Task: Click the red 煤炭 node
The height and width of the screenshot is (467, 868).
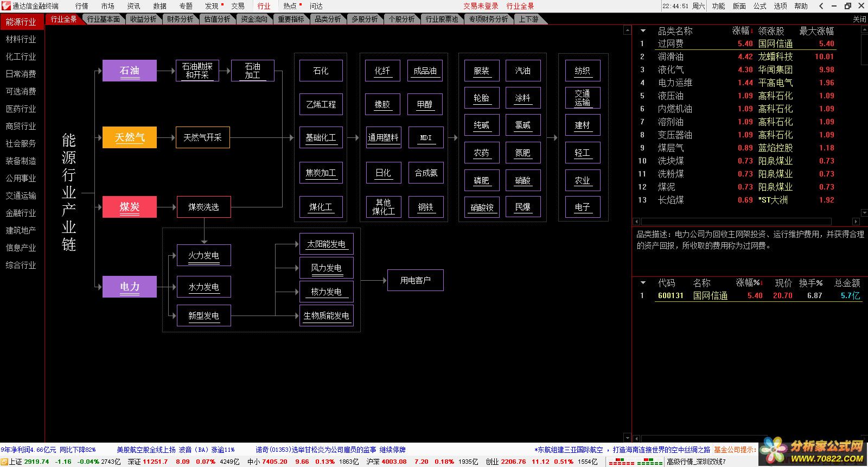Action: pyautogui.click(x=129, y=207)
